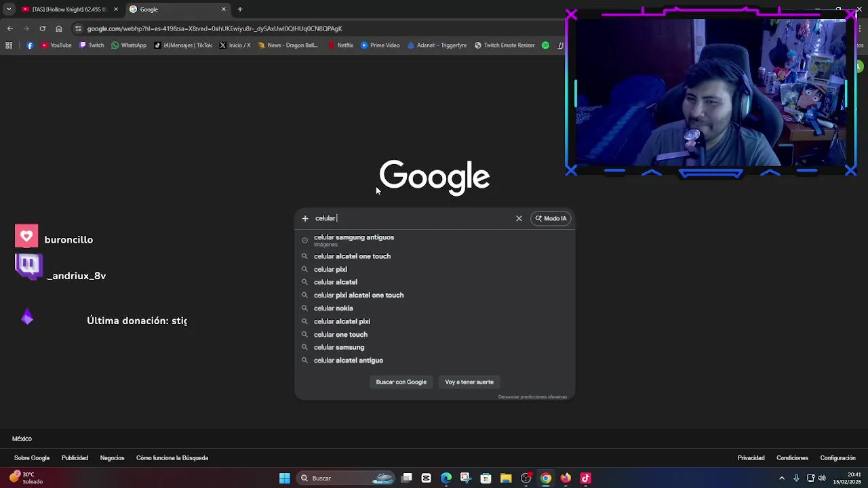Open the YouTube bookmark

pos(56,45)
